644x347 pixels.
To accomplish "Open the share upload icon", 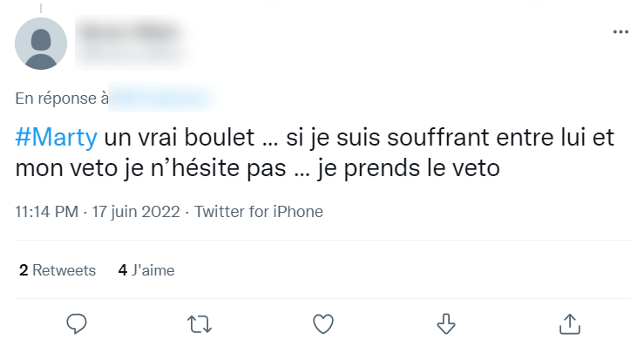I will coord(570,324).
